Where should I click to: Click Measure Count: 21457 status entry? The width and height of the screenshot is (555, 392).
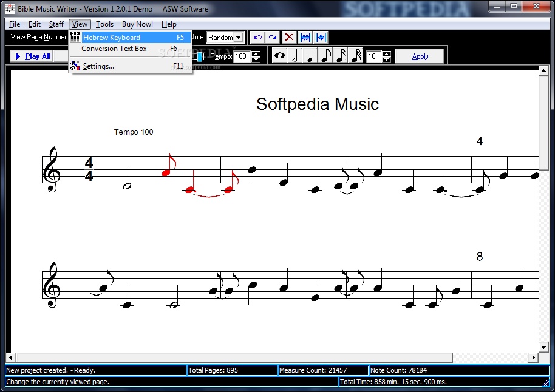[323, 370]
